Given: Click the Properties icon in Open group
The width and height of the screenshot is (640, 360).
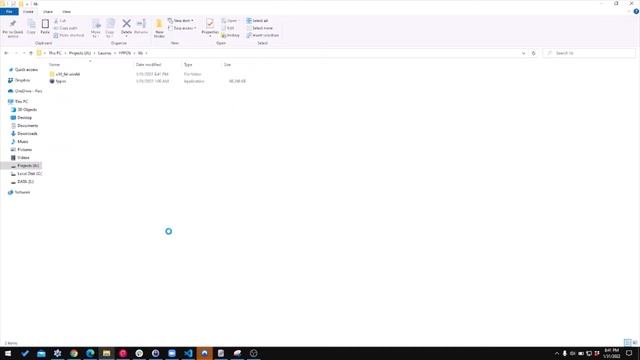Looking at the screenshot, I should point(210,23).
